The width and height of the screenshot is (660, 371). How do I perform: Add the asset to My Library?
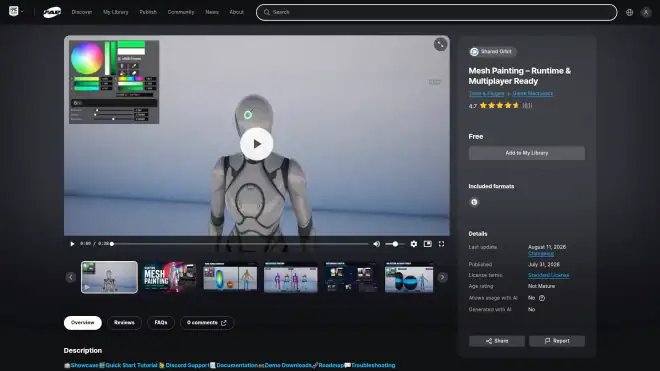[x=527, y=153]
